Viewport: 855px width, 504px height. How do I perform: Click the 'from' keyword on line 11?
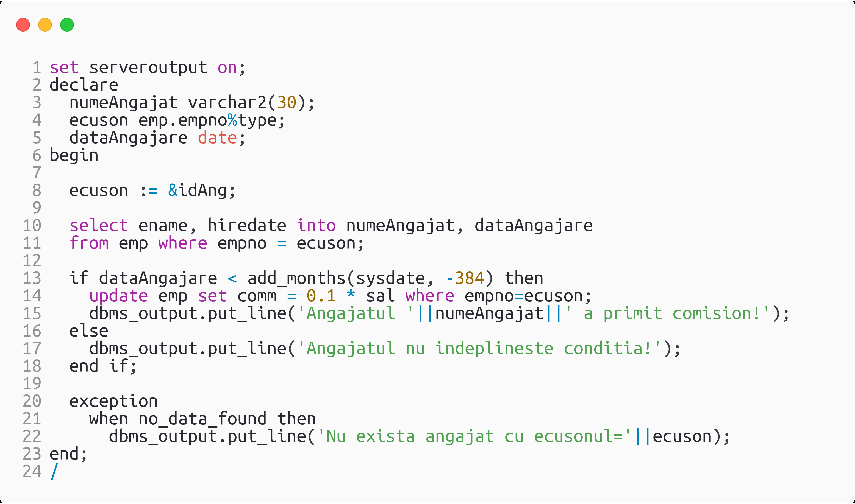click(x=89, y=243)
